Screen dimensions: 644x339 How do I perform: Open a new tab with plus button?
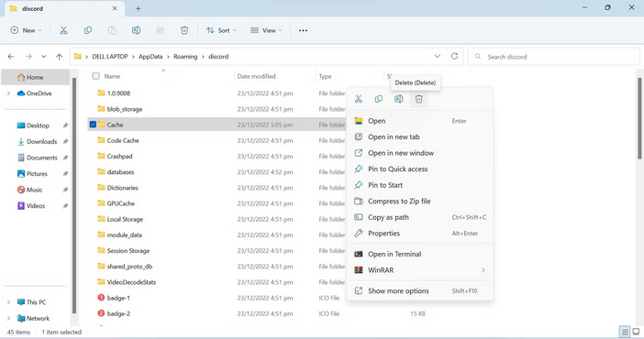coord(138,8)
